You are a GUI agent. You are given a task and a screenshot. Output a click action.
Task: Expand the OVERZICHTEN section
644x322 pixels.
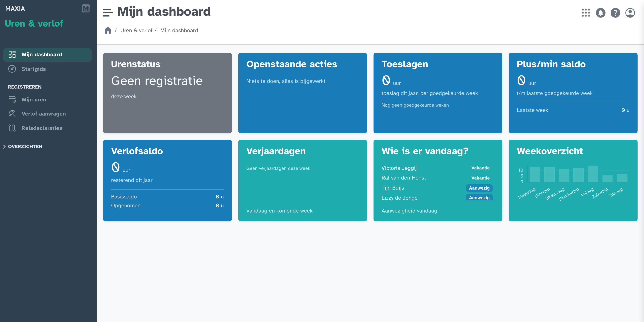23,147
